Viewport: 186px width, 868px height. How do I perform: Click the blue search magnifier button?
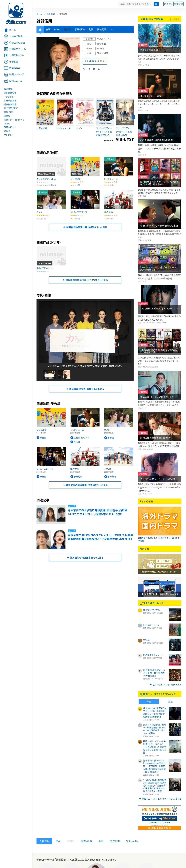point(156,4)
